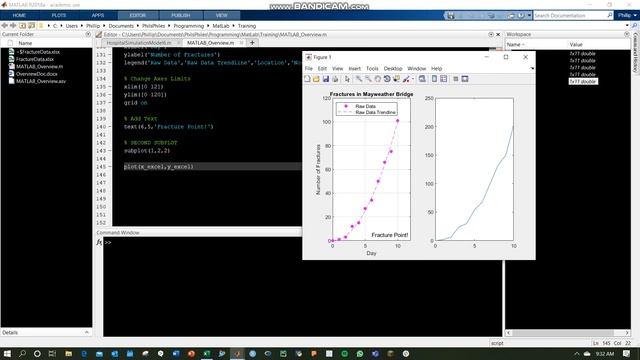Open the Edit menu in Figure 1
Screen dimensions: 640x360
coord(322,69)
